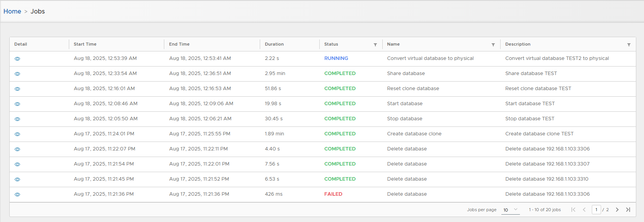Open details of the FAILED delete job

pyautogui.click(x=17, y=195)
